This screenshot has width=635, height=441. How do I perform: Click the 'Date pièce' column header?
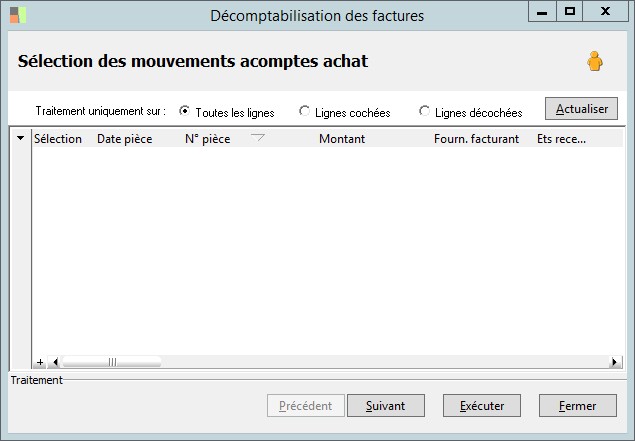click(x=124, y=139)
